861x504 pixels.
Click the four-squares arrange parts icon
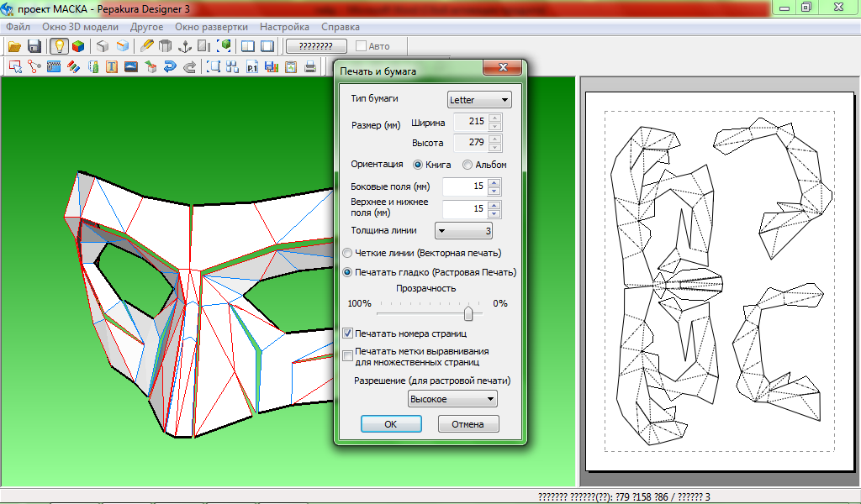(x=232, y=67)
